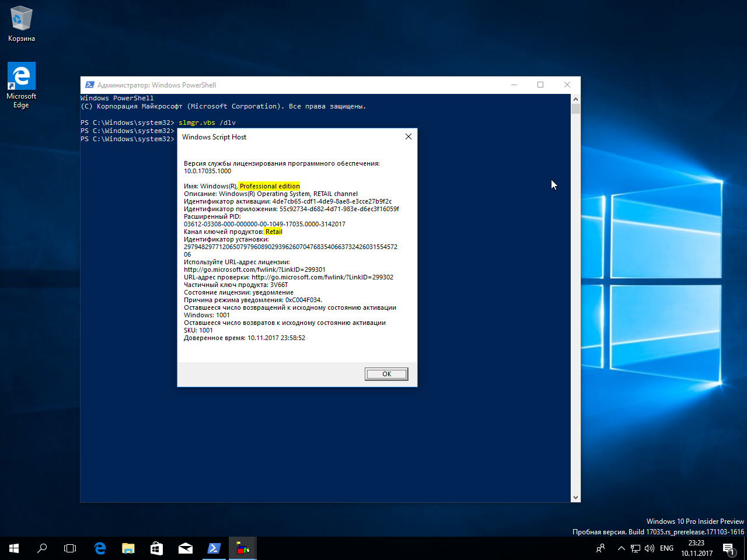Click PowerShell scrollbar up arrow
This screenshot has width=747, height=560.
(576, 99)
